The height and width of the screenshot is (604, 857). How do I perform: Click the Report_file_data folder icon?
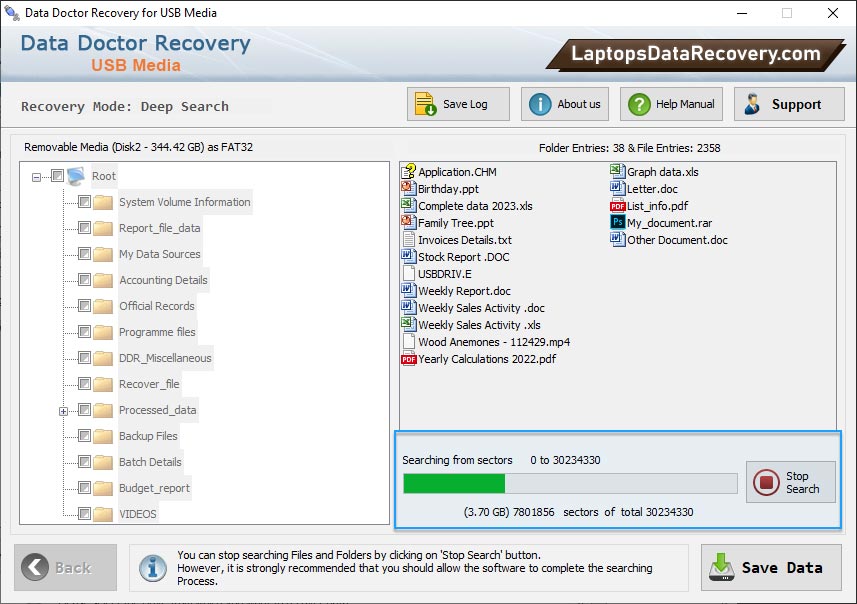pyautogui.click(x=103, y=228)
